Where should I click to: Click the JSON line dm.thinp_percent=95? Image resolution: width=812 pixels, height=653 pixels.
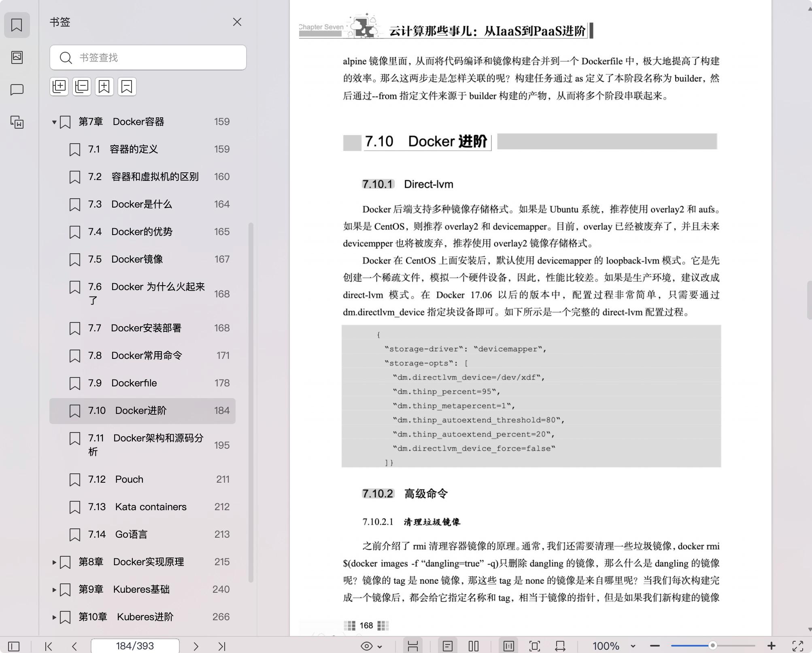point(446,392)
